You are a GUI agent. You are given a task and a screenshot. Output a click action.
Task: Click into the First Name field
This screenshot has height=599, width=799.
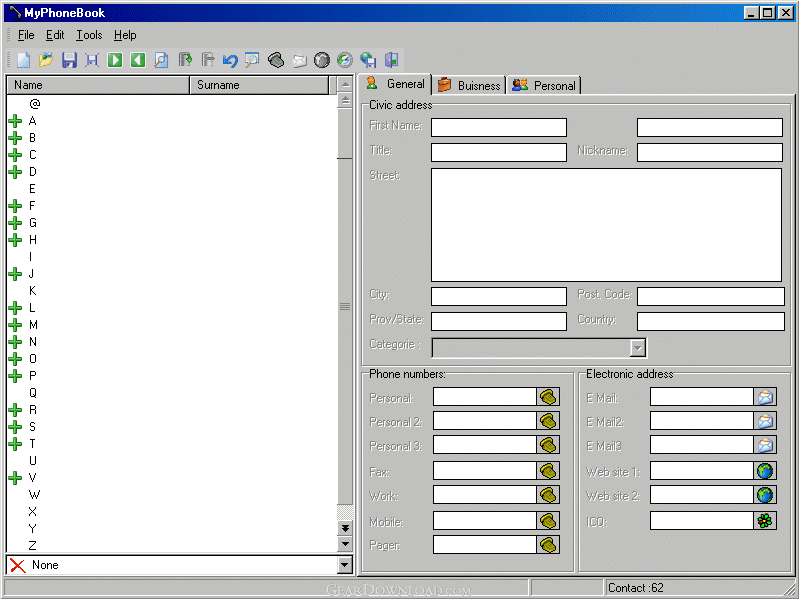(x=498, y=127)
